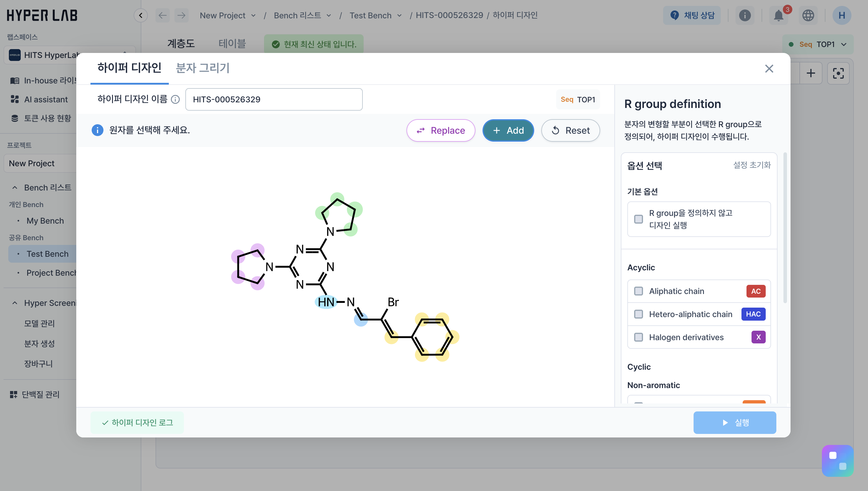Check the Hetero-aliphatic chain option
Image resolution: width=868 pixels, height=491 pixels.
(638, 314)
